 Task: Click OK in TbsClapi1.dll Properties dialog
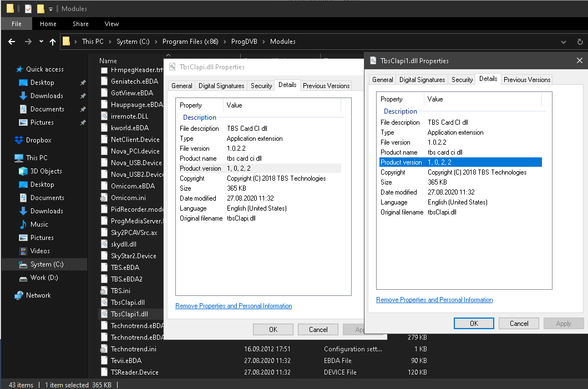click(473, 323)
